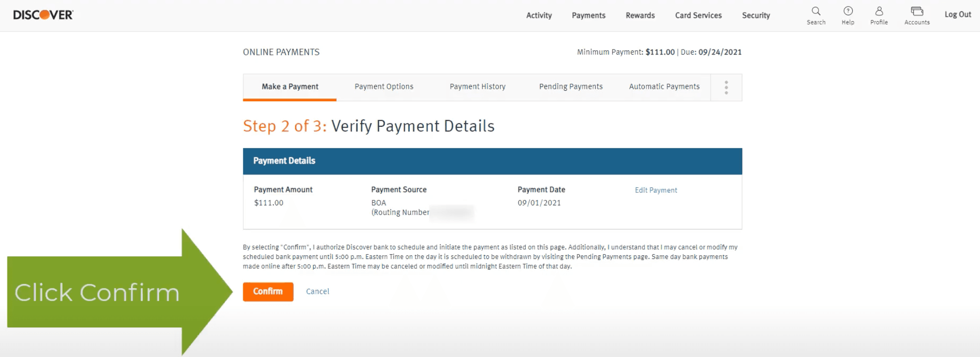Expand the three-dot more tabs menu
Image resolution: width=980 pixels, height=357 pixels.
pyautogui.click(x=726, y=87)
